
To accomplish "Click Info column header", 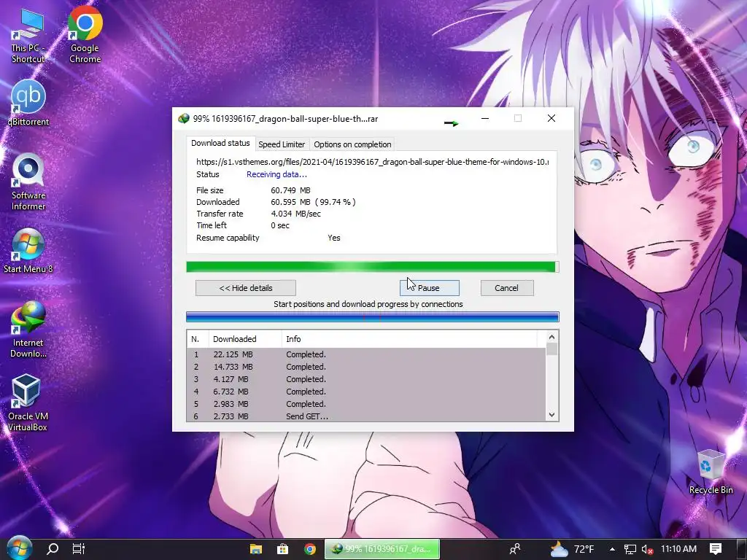I will click(410, 339).
